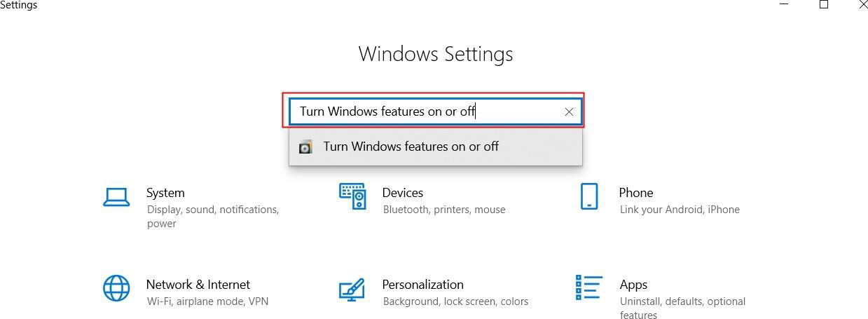Screen dimensions: 868x319
Task: Open the System laptop icon
Action: [x=116, y=197]
